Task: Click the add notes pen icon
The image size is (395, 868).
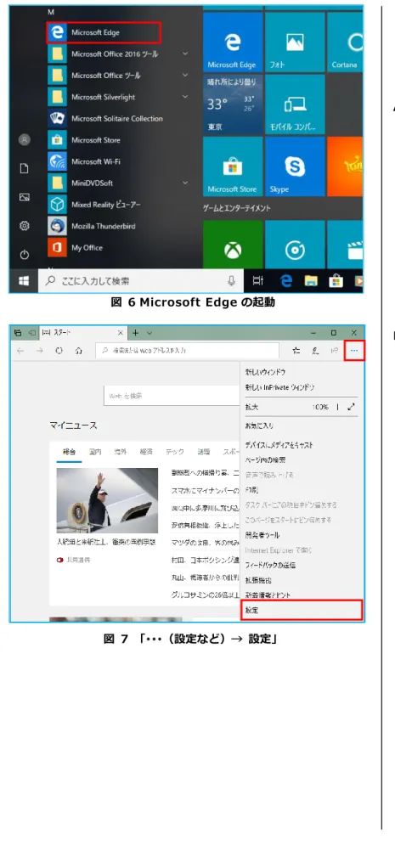Action: tap(315, 351)
